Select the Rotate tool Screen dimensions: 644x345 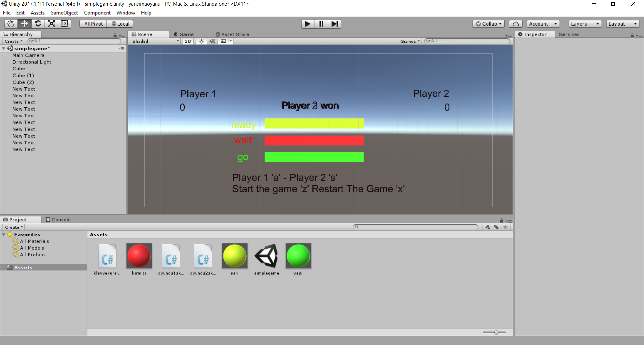pos(38,24)
